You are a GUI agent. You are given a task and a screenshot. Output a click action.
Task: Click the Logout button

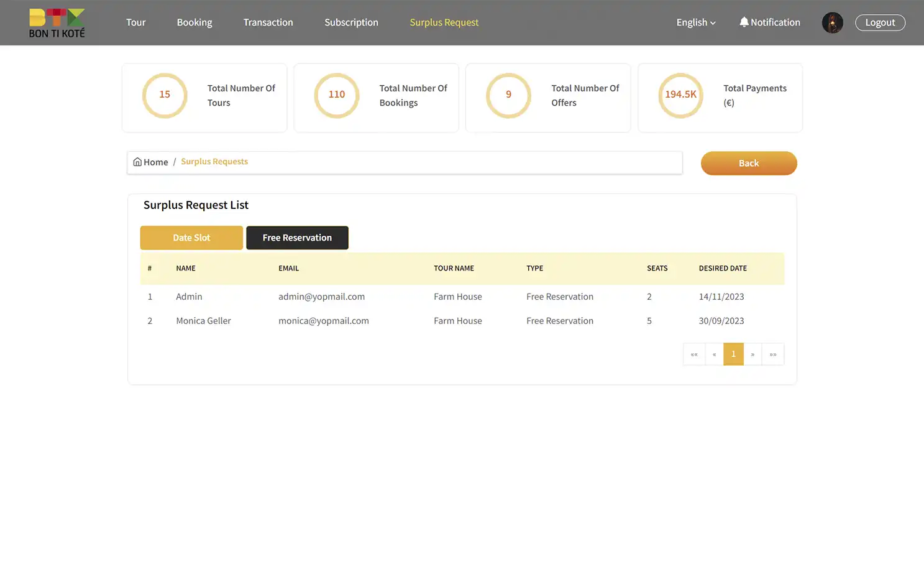point(880,22)
